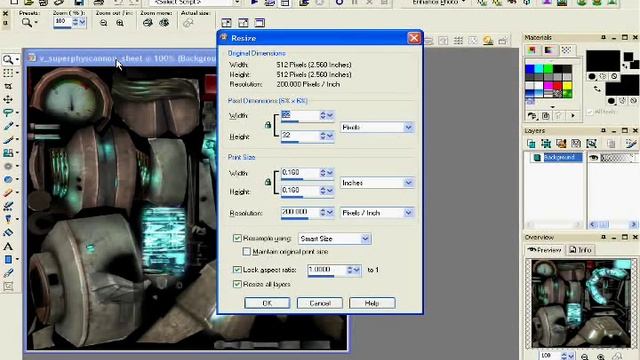Click the second Layers palette toolbar icon
The image size is (640, 360).
click(546, 144)
